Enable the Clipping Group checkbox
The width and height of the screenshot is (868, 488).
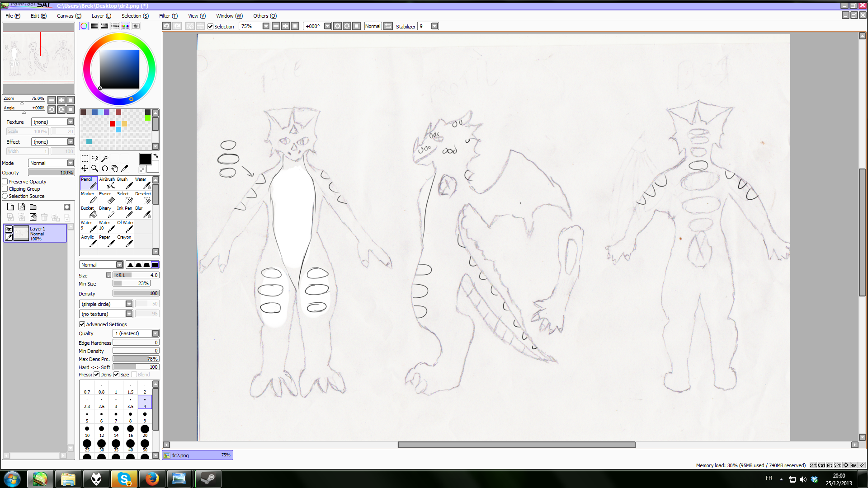pyautogui.click(x=5, y=189)
